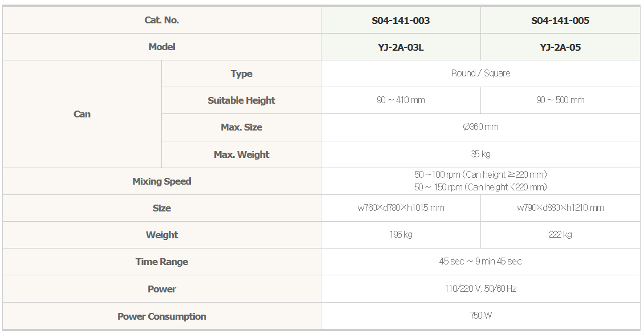Click the Time Range value cell
This screenshot has height=334, width=644.
(x=480, y=261)
